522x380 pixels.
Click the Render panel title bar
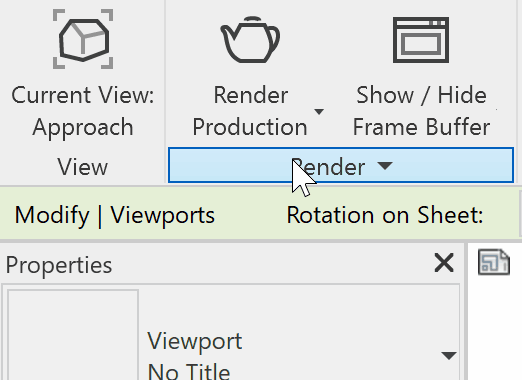pyautogui.click(x=341, y=165)
